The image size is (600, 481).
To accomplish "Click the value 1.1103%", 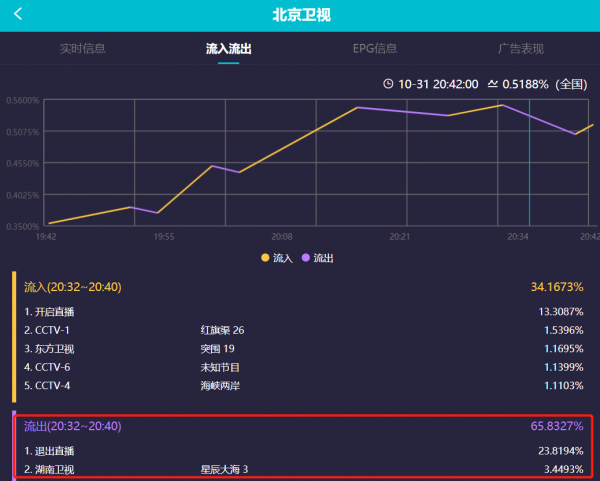I will [564, 385].
